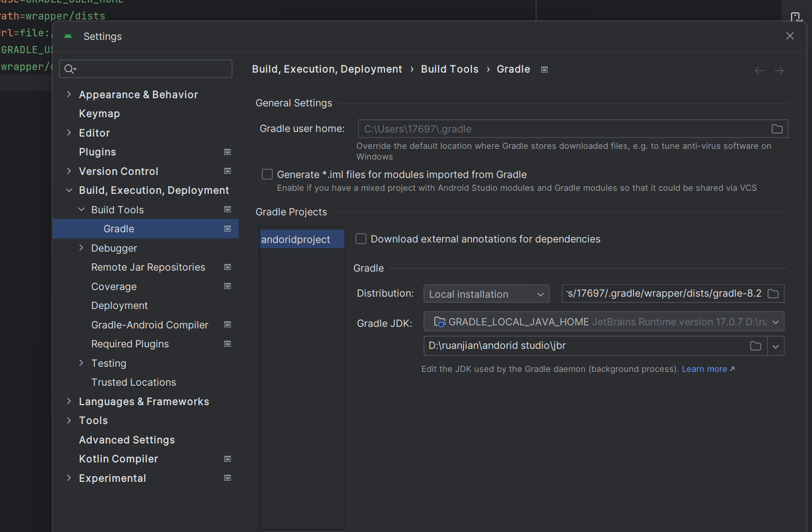
Task: Click the project-level marker icon beside Experimental
Action: pos(228,478)
